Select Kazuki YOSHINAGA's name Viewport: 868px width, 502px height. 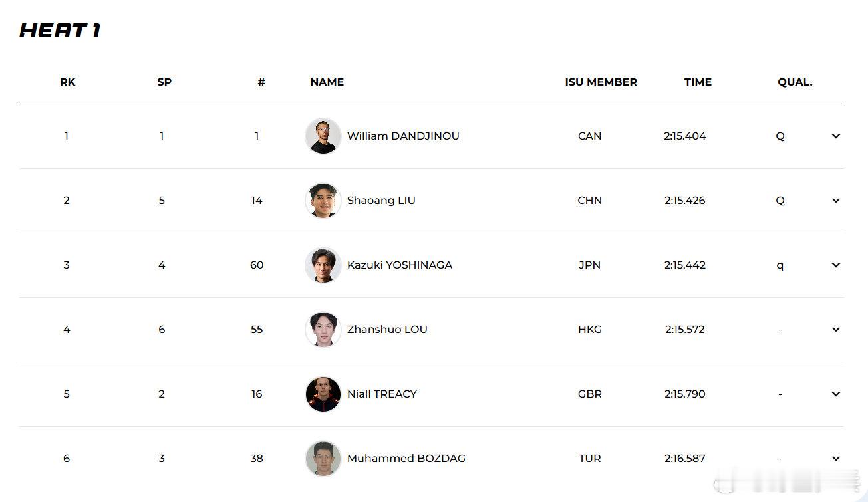tap(399, 265)
